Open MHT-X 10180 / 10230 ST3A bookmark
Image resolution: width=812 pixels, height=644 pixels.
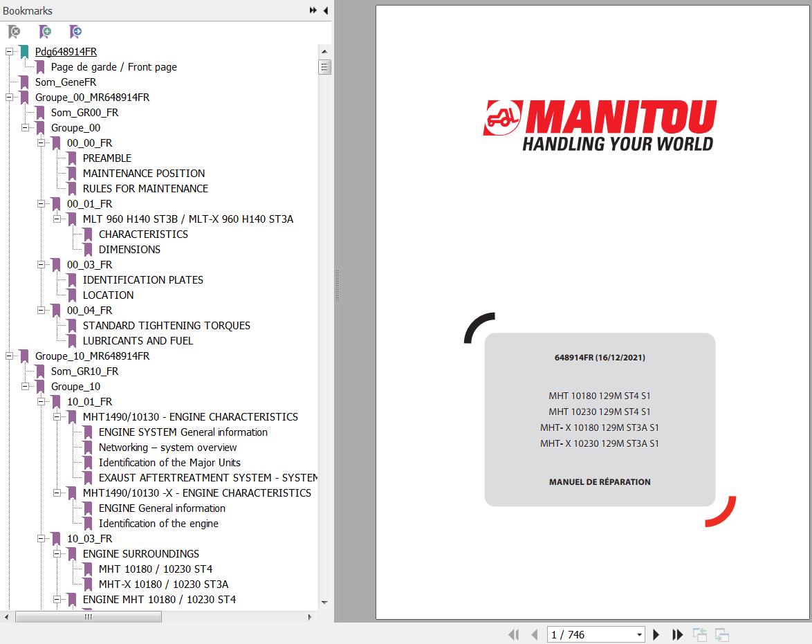click(x=164, y=585)
